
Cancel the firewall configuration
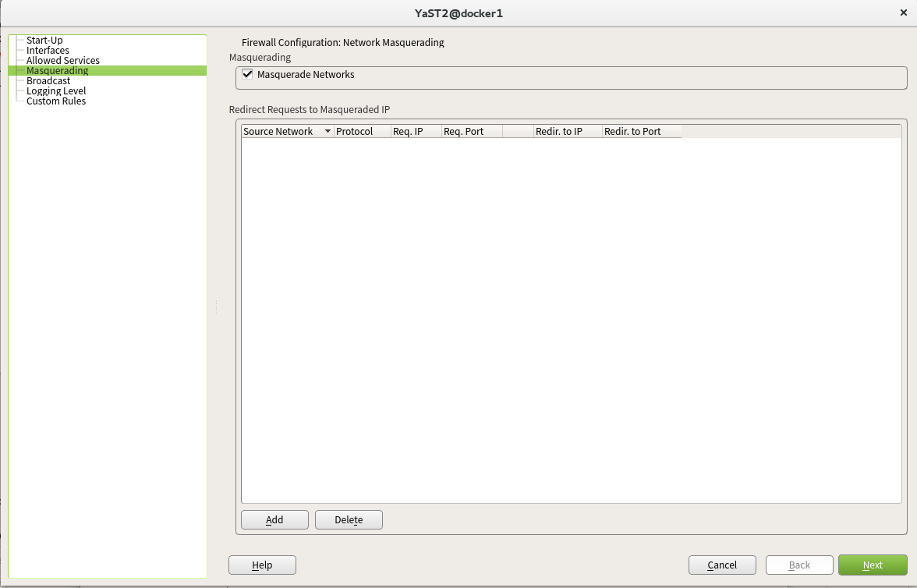(x=722, y=565)
